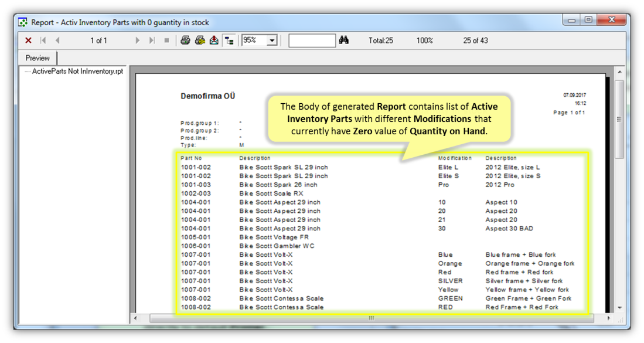The width and height of the screenshot is (644, 343).
Task: Click 'Bike Scott Gambler WC' description
Action: point(277,246)
